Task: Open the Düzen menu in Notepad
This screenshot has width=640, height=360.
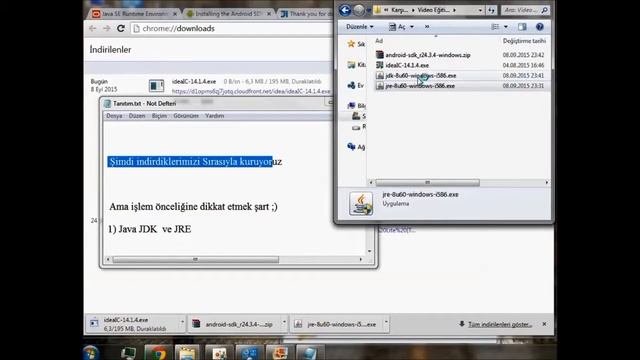Action: click(x=137, y=116)
